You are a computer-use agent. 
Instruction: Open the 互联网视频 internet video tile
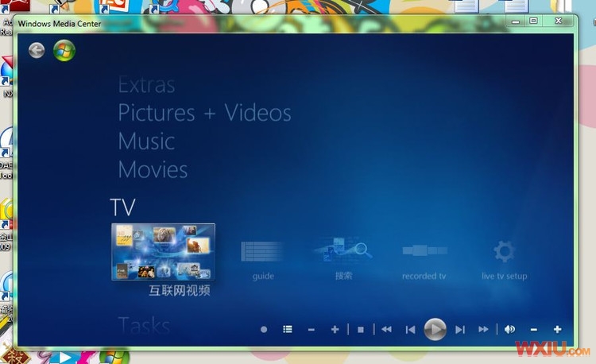tap(163, 252)
